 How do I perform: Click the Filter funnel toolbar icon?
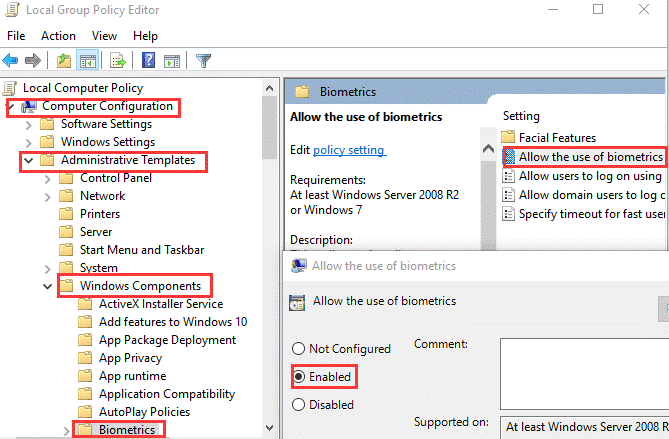pyautogui.click(x=203, y=61)
